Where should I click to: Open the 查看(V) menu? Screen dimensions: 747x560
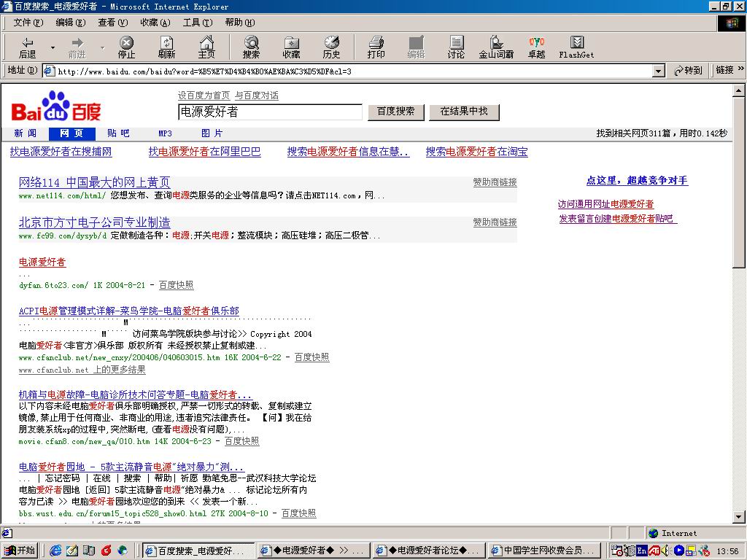[113, 23]
